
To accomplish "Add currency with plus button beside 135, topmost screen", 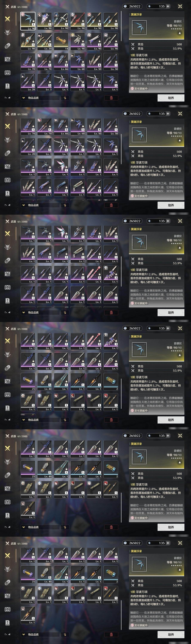I will pos(168,6).
